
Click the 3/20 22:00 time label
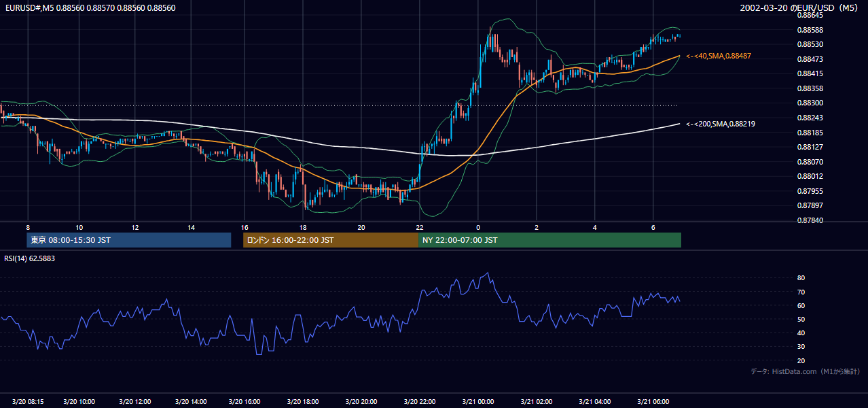[420, 401]
